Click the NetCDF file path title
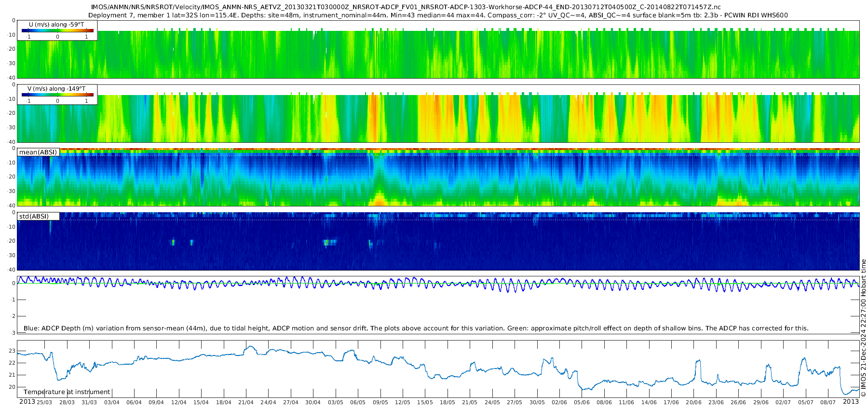Screen dimensions: 868x410 (x=406, y=7)
